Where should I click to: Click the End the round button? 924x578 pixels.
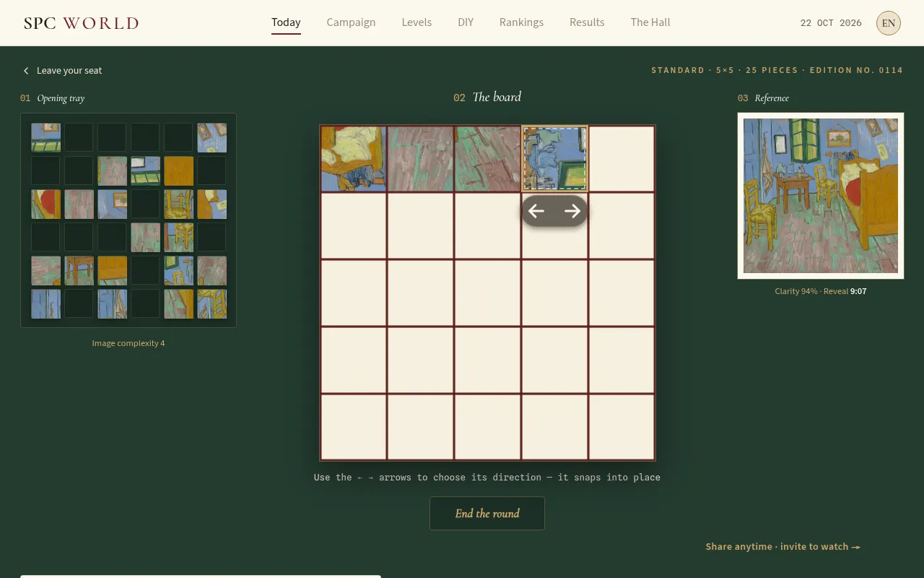coord(487,514)
